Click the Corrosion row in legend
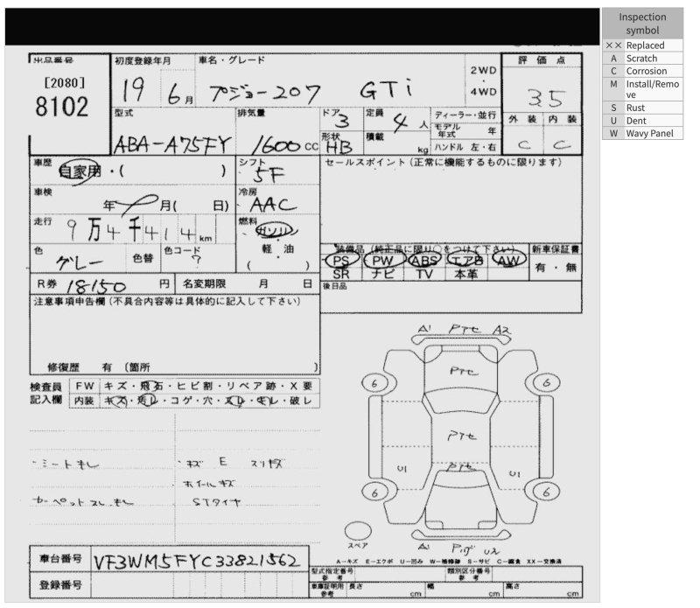 click(x=643, y=71)
